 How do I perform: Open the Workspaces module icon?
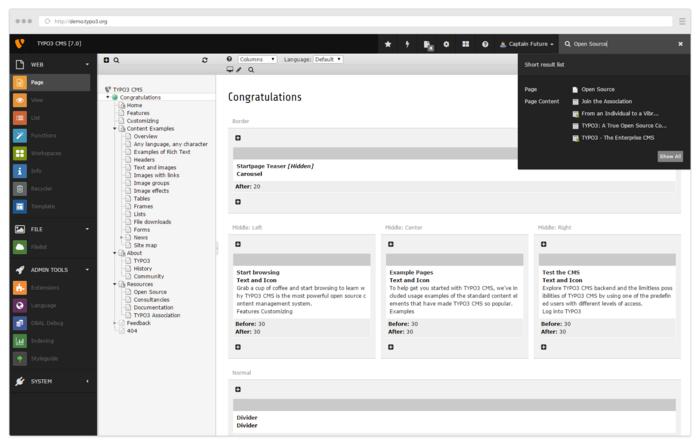tap(21, 153)
